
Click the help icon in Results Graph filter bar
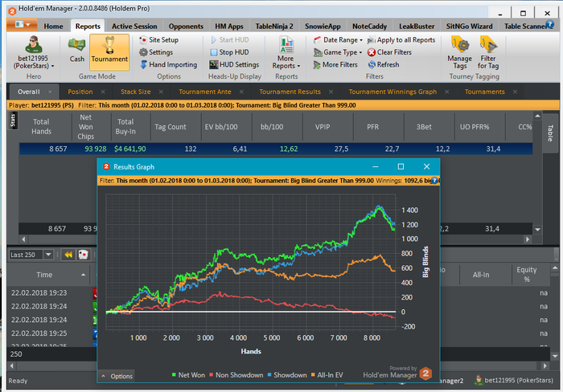pos(434,181)
